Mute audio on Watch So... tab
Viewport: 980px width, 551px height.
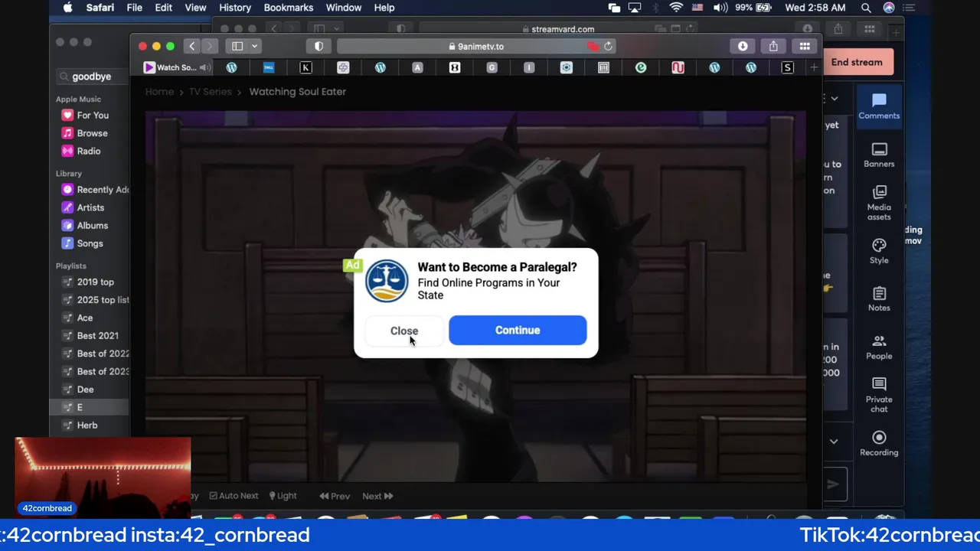pyautogui.click(x=205, y=67)
